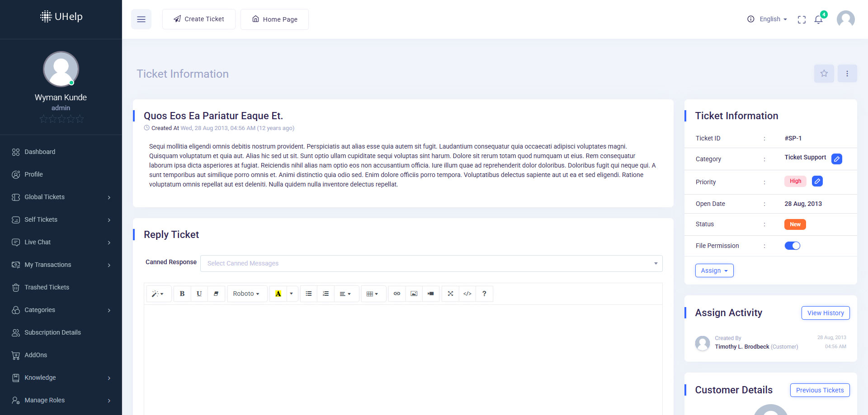Open the Roboto font family dropdown
This screenshot has width=868, height=415.
pyautogui.click(x=246, y=294)
